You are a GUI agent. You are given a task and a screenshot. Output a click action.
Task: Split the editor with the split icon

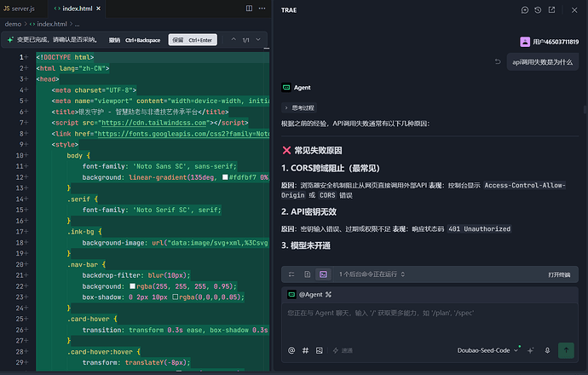point(249,9)
